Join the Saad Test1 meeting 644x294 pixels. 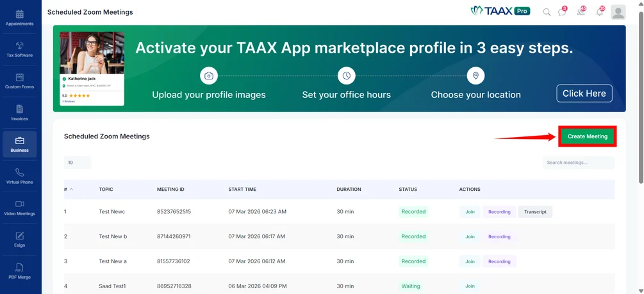470,286
